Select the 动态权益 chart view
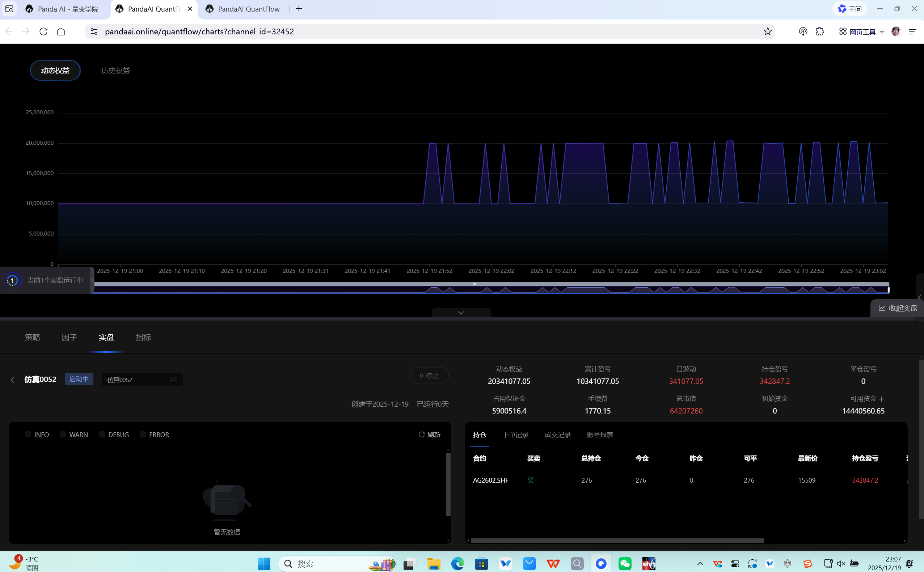This screenshot has height=572, width=924. [55, 70]
